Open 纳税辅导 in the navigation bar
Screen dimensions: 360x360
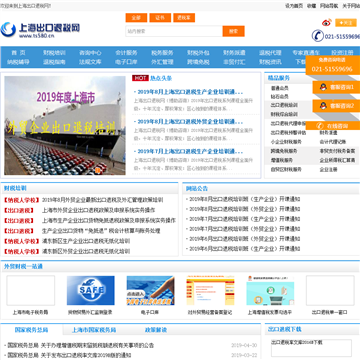point(18,62)
